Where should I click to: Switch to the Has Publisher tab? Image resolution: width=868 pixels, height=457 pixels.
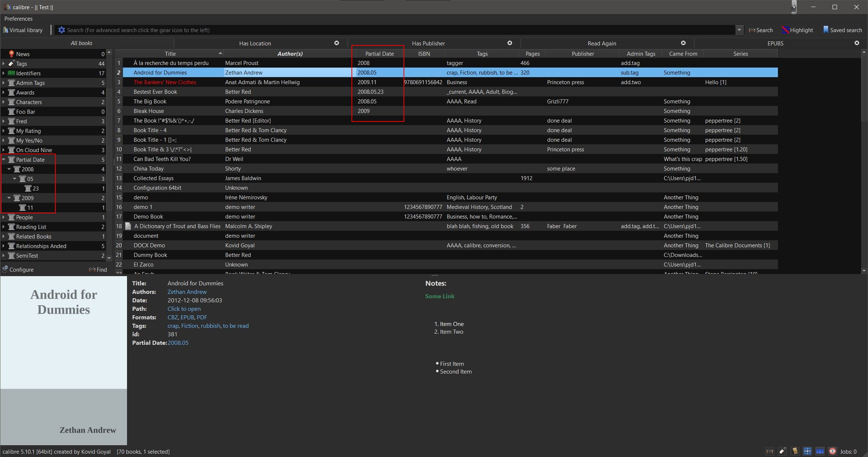(x=428, y=43)
